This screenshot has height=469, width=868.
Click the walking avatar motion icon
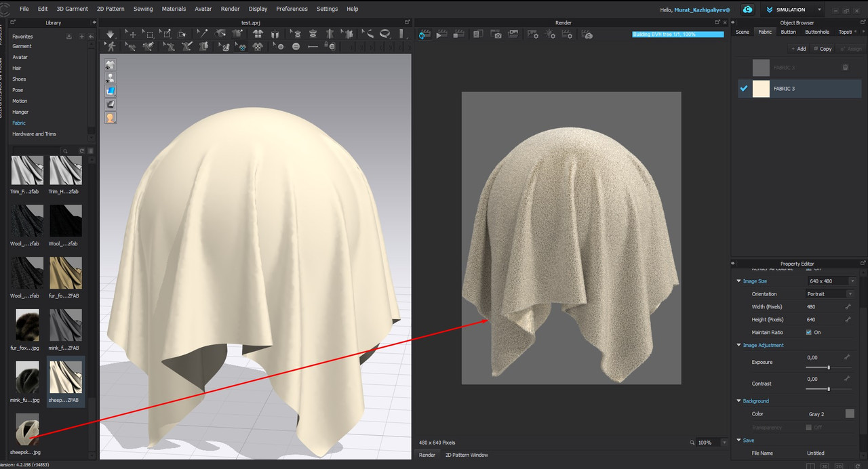[111, 46]
